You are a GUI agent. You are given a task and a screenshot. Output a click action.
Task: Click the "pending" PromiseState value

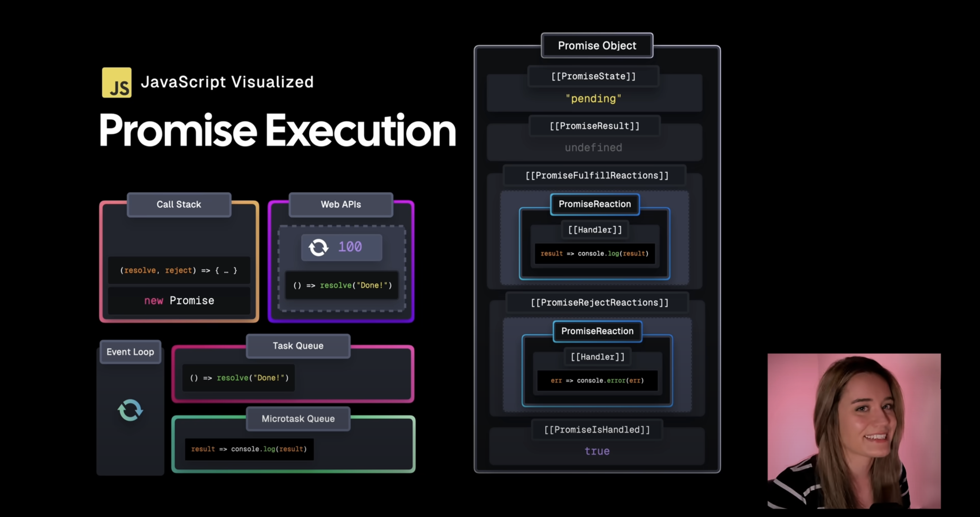(x=593, y=99)
